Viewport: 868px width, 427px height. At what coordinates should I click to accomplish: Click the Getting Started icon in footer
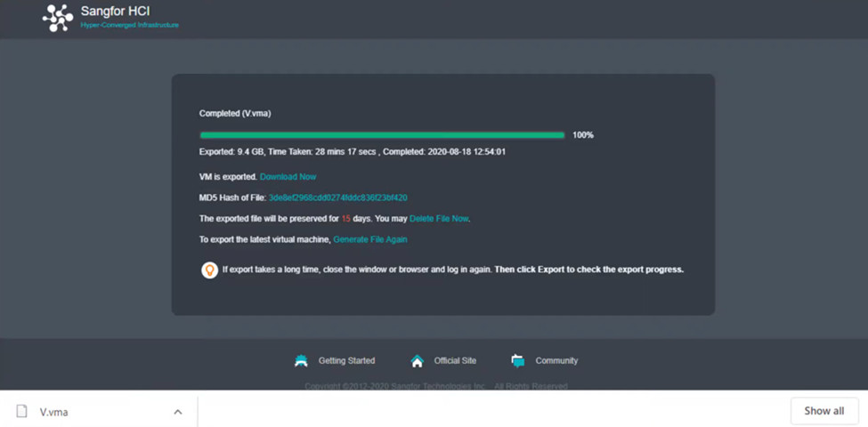coord(301,360)
